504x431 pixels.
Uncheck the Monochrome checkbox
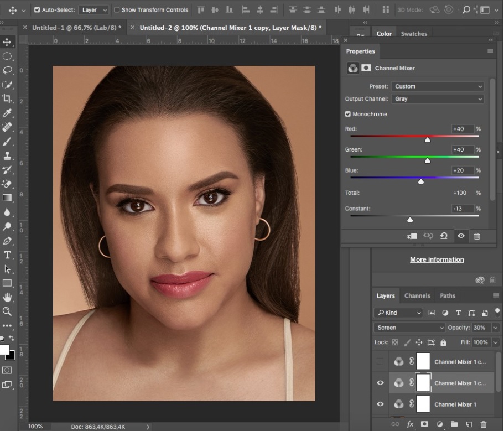point(348,114)
